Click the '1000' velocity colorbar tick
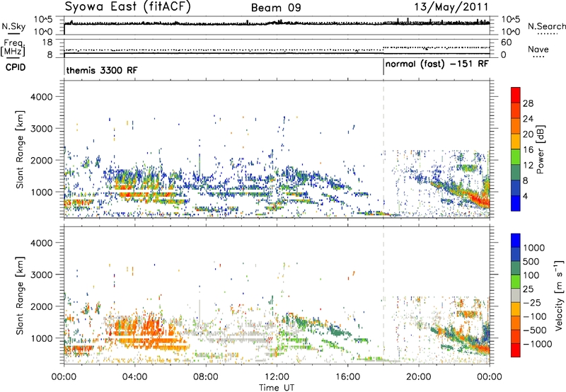This screenshot has width=566, height=392. (x=533, y=248)
